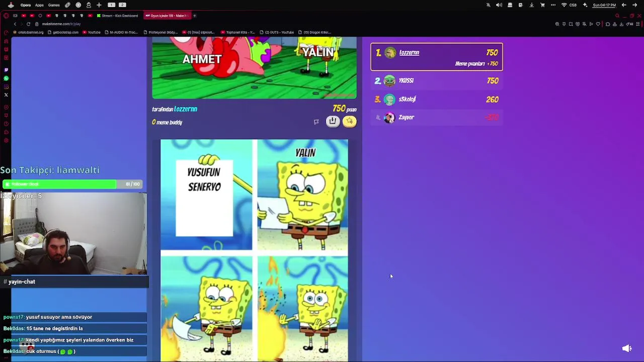
Task: Open the getbootstrap.com bookmark
Action: pyautogui.click(x=63, y=32)
